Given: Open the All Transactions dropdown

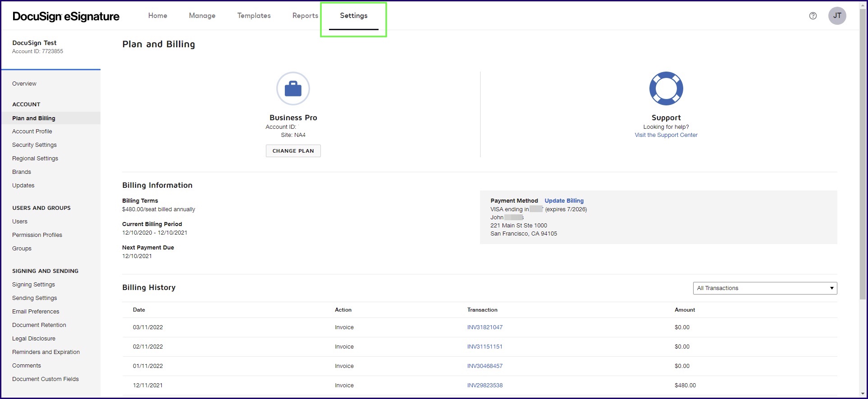Looking at the screenshot, I should tap(764, 288).
